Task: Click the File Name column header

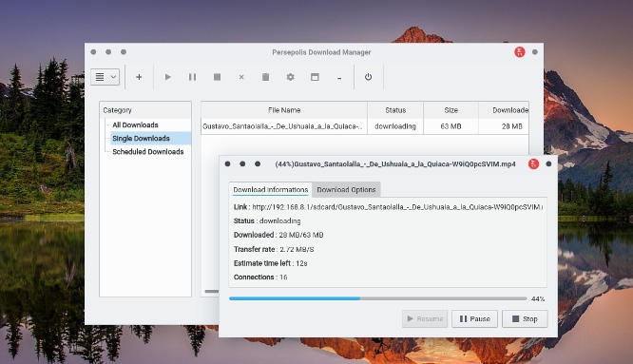Action: (284, 109)
